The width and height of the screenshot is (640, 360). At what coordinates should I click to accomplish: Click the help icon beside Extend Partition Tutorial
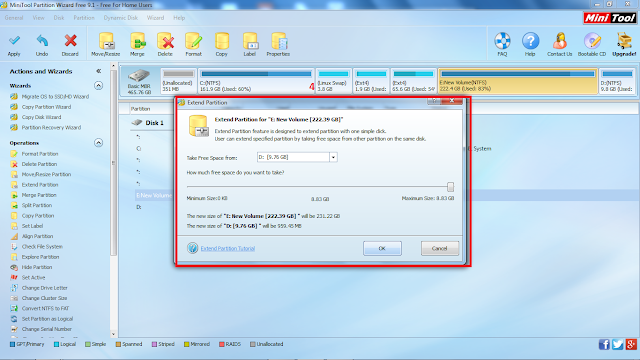[193, 248]
